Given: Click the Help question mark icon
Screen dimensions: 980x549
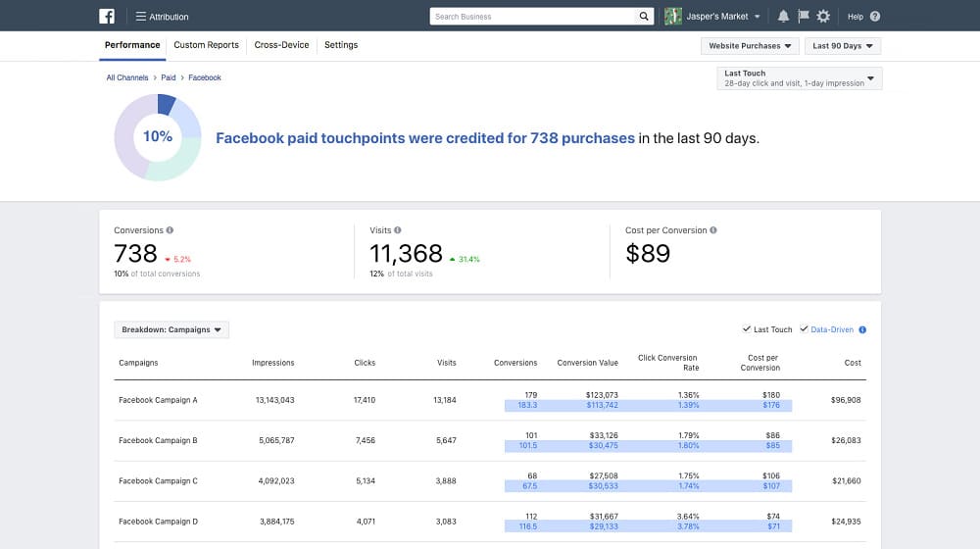Looking at the screenshot, I should 875,17.
